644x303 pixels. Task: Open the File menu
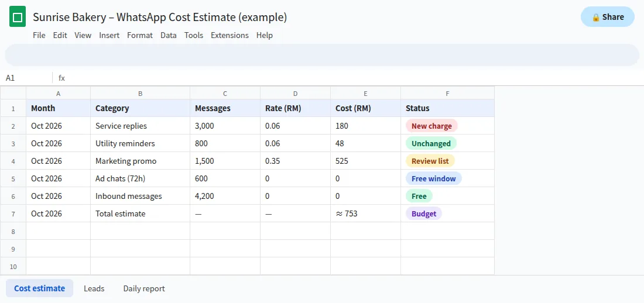39,35
